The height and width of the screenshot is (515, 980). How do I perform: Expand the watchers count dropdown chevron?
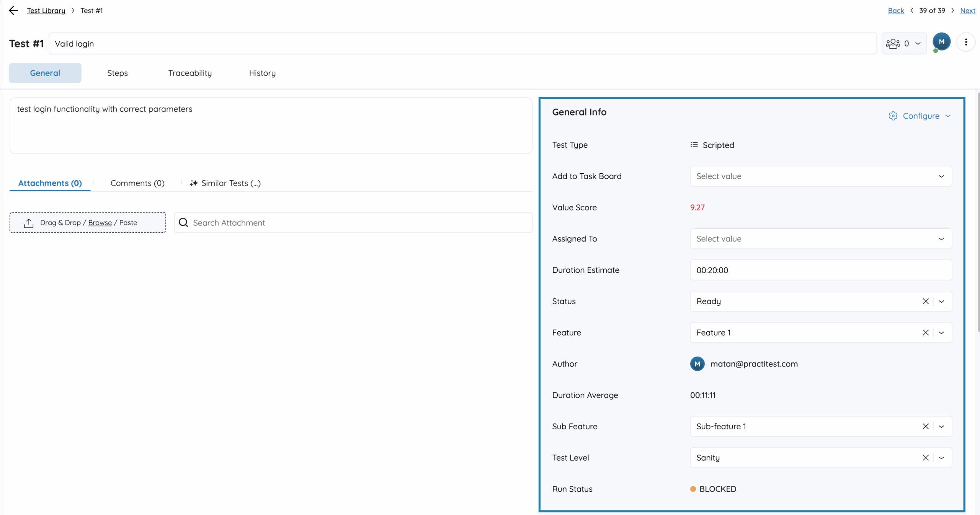pyautogui.click(x=918, y=44)
